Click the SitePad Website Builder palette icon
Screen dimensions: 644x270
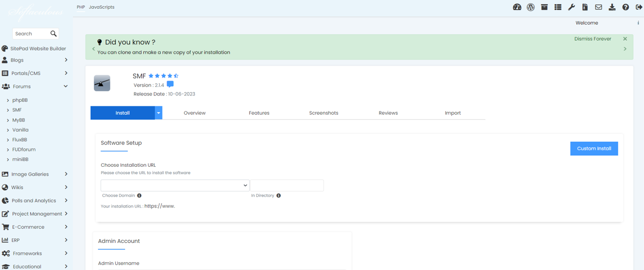(5, 48)
